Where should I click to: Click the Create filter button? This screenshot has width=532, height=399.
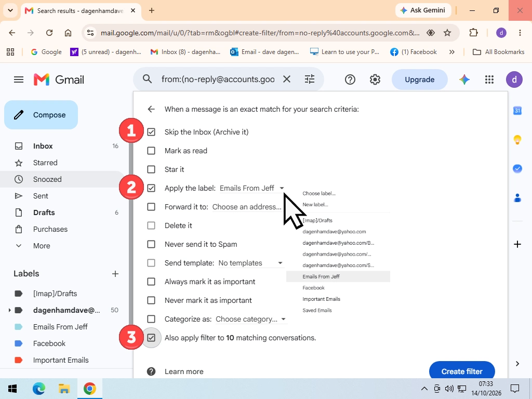coord(462,371)
